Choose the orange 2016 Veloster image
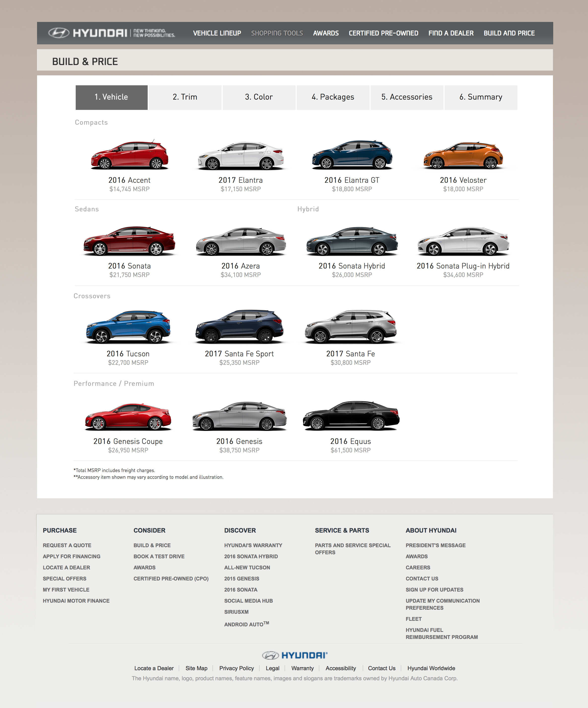The image size is (588, 708). 463,156
